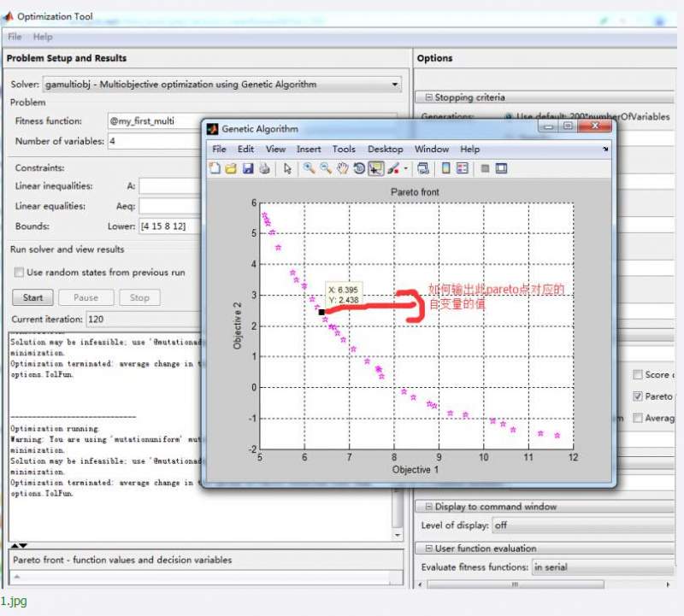Open Help menu in Optimization Tool window
This screenshot has width=684, height=616.
coord(43,37)
